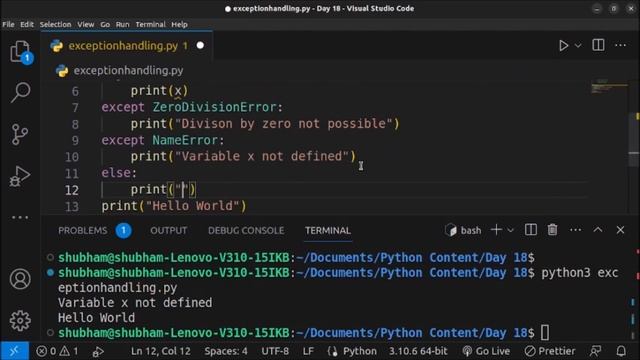Switch to the OUTPUT panel tab
The width and height of the screenshot is (640, 360).
point(169,231)
